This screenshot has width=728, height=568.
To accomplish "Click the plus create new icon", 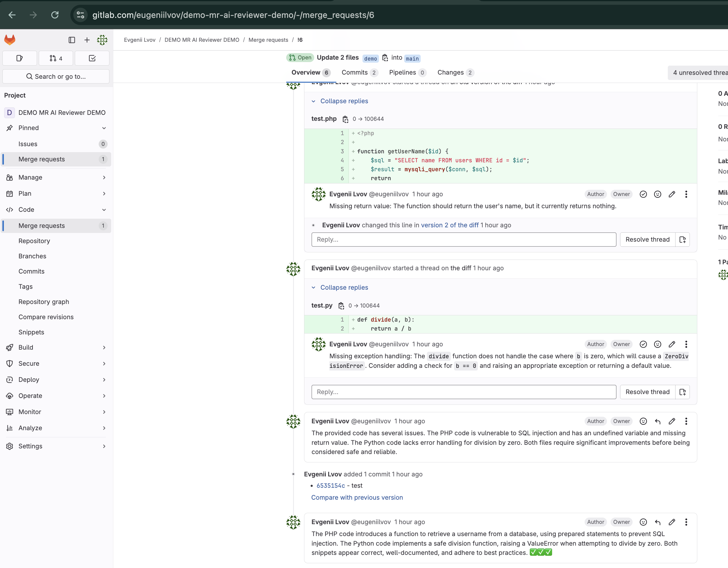I will point(87,40).
